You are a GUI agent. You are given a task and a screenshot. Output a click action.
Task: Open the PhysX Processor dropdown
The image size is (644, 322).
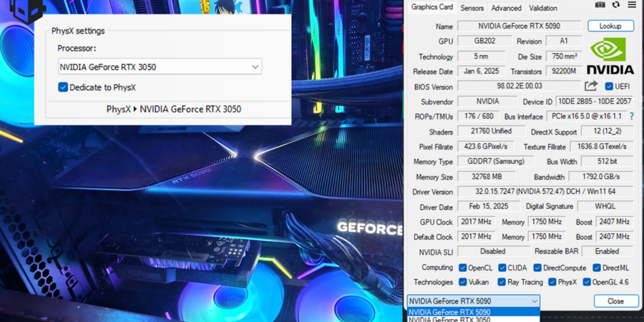(x=160, y=67)
